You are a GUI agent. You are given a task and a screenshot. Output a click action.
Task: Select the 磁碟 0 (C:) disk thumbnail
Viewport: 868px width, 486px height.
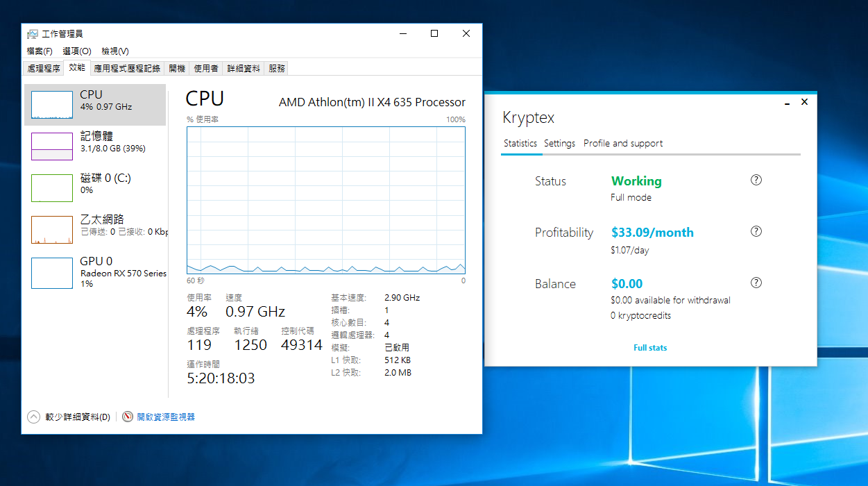(52, 188)
